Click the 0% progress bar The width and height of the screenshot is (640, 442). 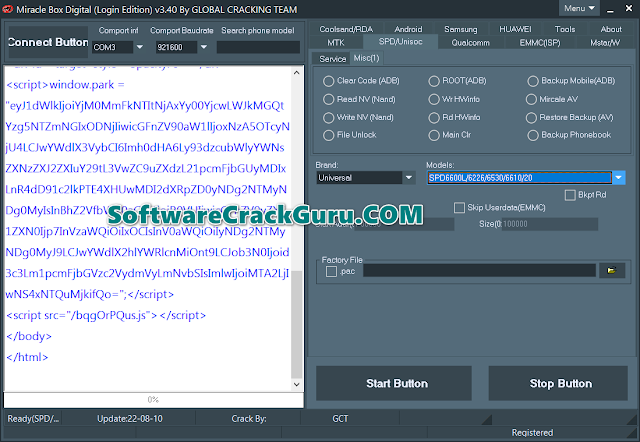point(153,400)
